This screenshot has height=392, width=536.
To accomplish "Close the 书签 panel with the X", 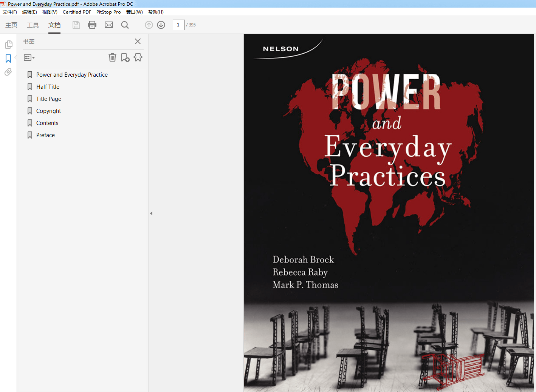I will coord(138,42).
